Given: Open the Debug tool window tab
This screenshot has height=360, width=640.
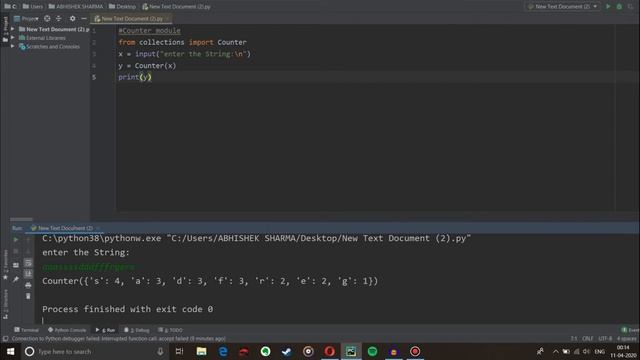Looking at the screenshot, I should (137, 330).
